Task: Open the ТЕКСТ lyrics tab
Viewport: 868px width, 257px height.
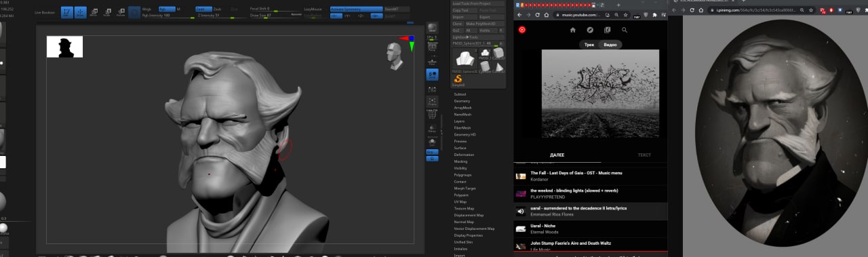Action: 644,155
